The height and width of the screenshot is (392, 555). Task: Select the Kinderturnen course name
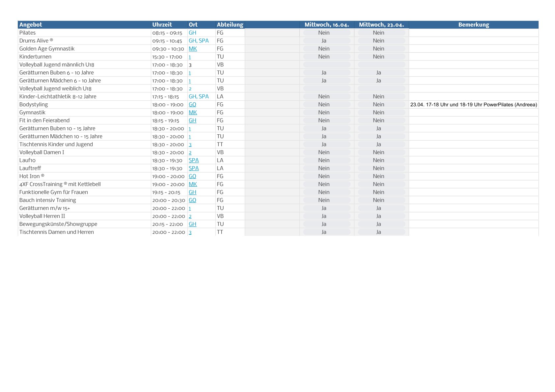click(35, 57)
